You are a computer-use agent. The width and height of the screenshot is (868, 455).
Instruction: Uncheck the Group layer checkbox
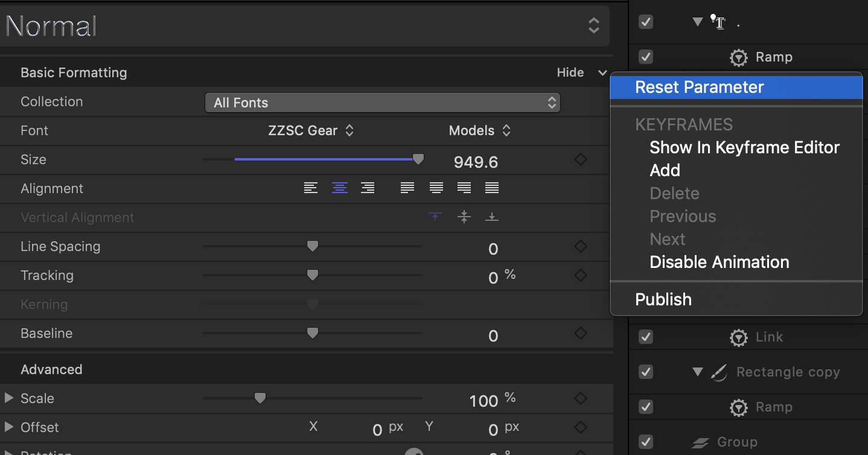tap(646, 442)
